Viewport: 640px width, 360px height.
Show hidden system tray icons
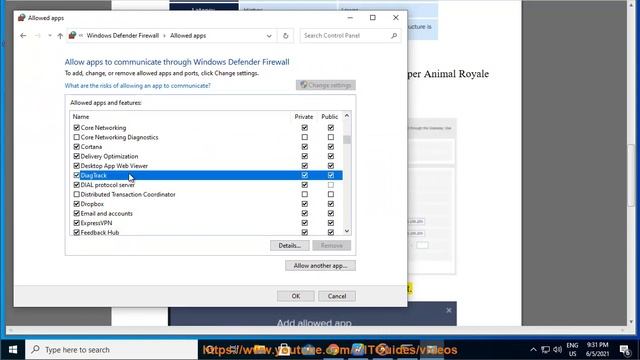tap(533, 350)
